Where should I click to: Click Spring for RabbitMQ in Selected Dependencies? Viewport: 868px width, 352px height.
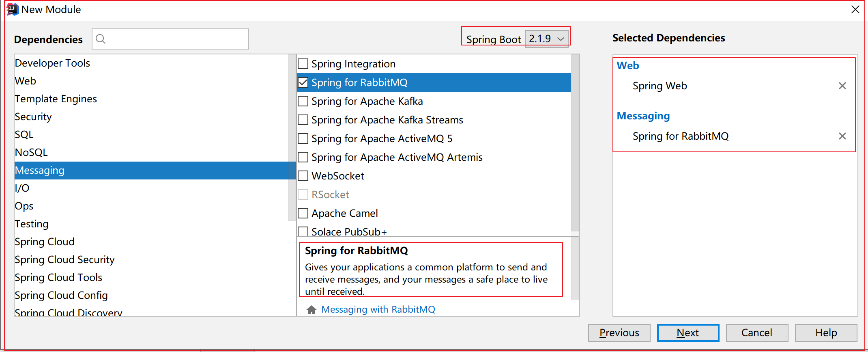pos(680,136)
